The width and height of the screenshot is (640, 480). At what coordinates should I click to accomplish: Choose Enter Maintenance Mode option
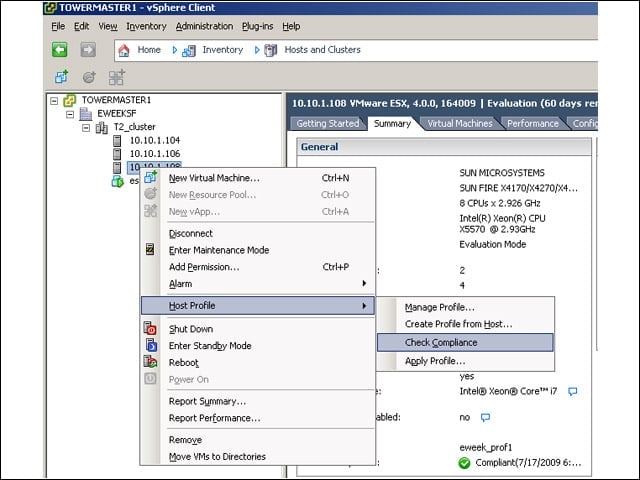(x=258, y=250)
